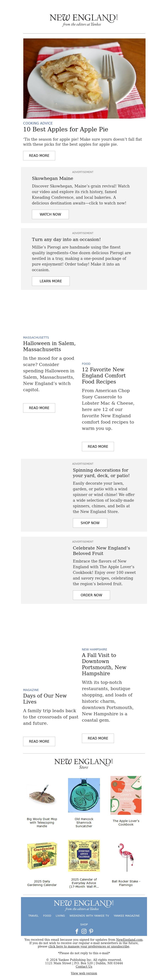Open the apple pie article image
The image size is (168, 980).
(x=84, y=78)
